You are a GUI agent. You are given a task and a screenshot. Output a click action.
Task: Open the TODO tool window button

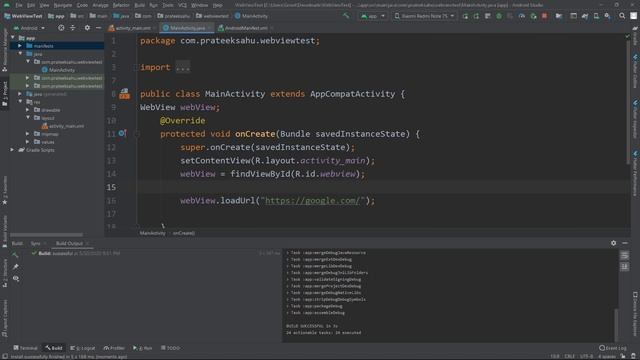coord(171,348)
